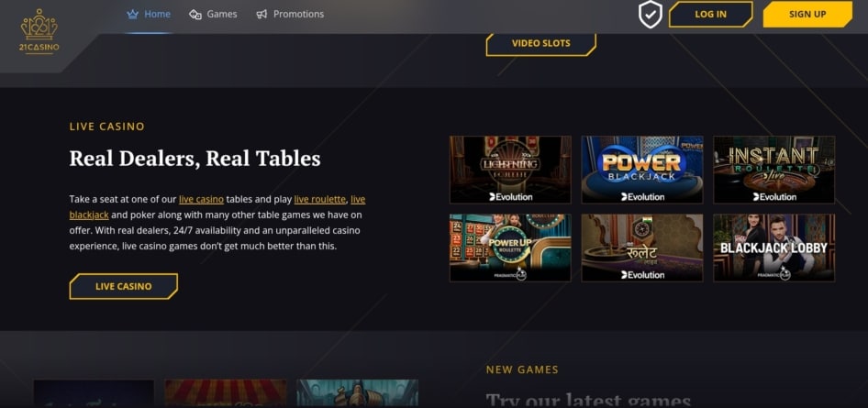Viewport: 868px width, 408px height.
Task: Open the Lightning Roulette game thumbnail
Action: [x=510, y=170]
